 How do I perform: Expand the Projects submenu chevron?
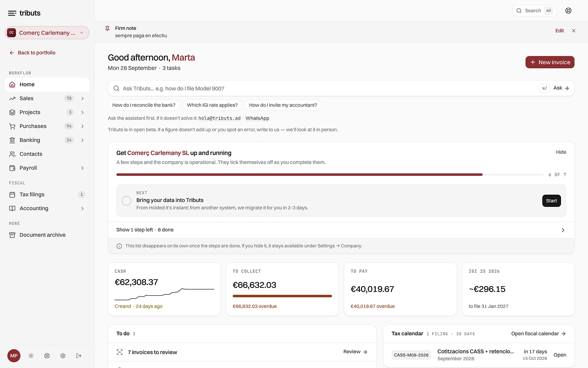pyautogui.click(x=82, y=112)
